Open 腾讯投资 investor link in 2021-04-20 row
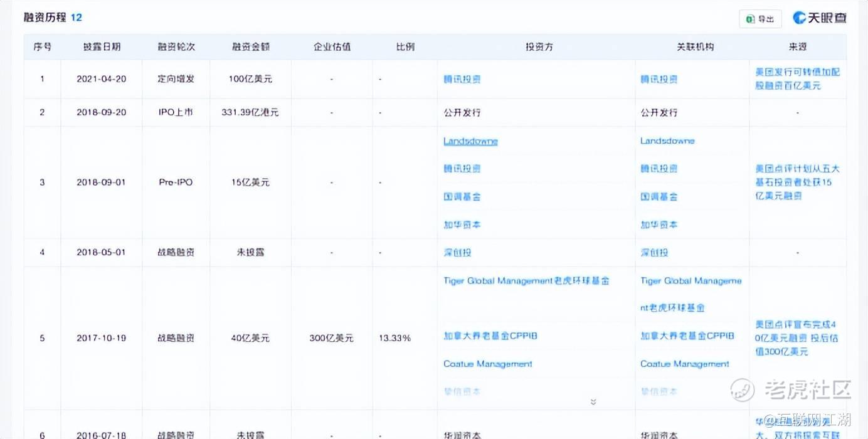Screen dimensions: 868x439 (462, 80)
